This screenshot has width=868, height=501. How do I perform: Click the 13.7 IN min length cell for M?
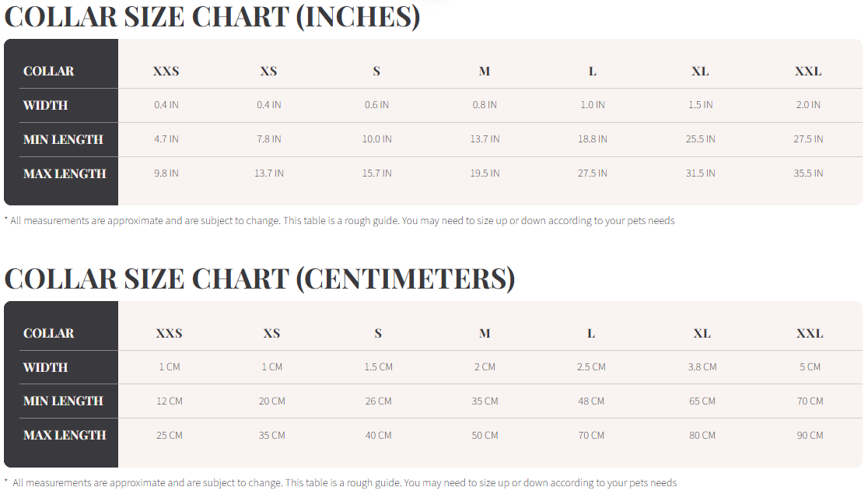[x=485, y=139]
